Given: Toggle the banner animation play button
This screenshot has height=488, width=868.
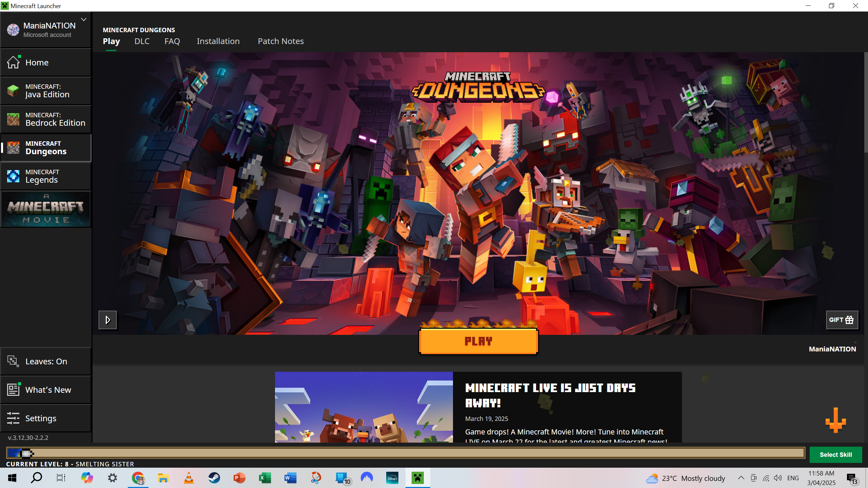Looking at the screenshot, I should (x=107, y=320).
